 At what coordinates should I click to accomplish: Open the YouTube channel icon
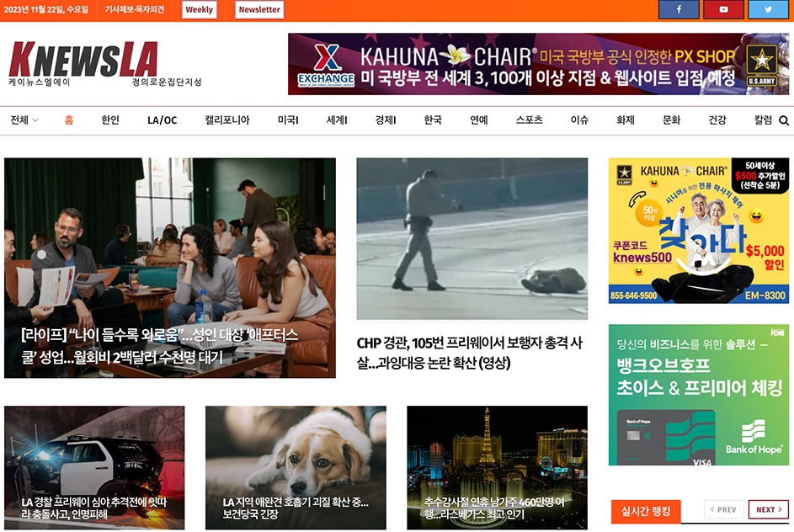(x=723, y=9)
